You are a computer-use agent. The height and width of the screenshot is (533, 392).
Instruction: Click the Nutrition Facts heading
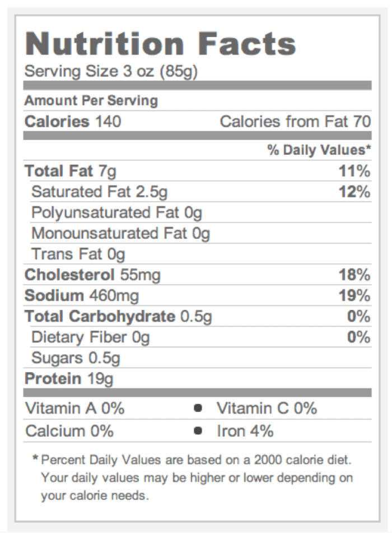point(160,44)
